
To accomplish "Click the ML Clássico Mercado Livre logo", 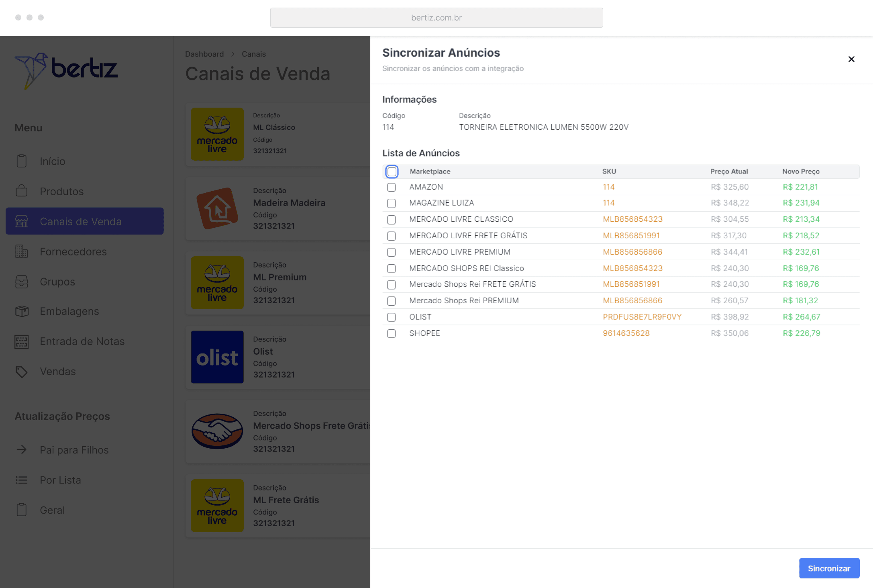I will pyautogui.click(x=217, y=134).
